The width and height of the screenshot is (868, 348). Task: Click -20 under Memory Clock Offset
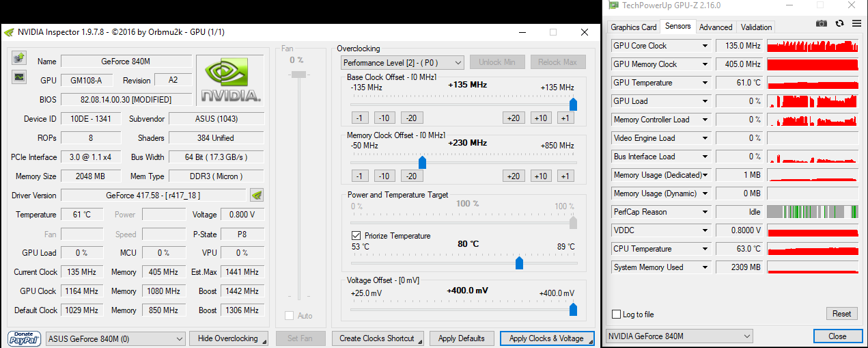click(411, 176)
